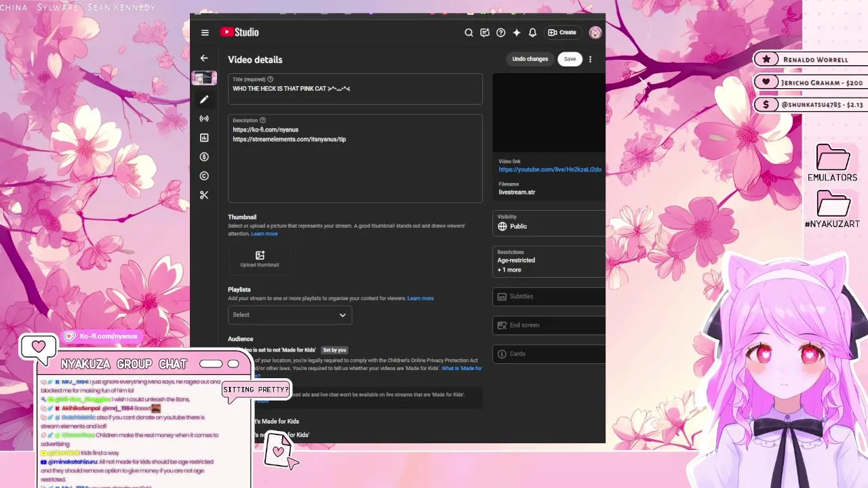Click the Description help question icon

click(x=262, y=121)
